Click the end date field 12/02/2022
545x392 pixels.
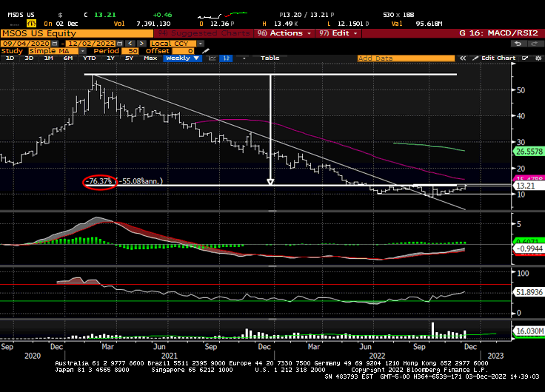pos(91,44)
